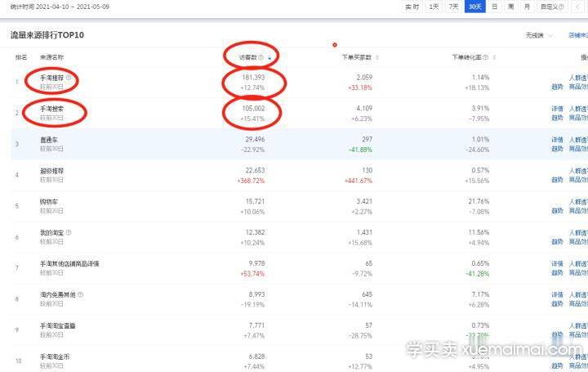Open 人群透视 for 手淘推荐 row
This screenshot has height=372, width=588.
click(x=579, y=78)
